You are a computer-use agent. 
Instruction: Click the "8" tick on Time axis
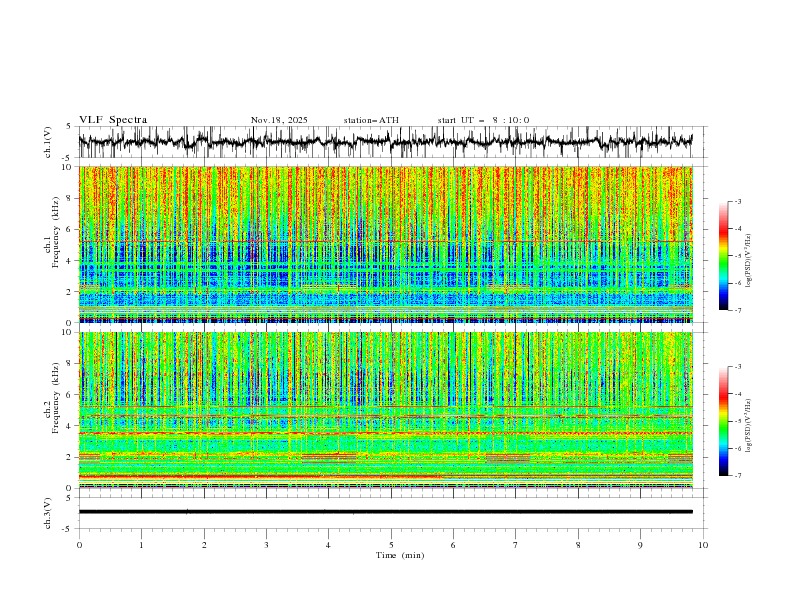578,545
